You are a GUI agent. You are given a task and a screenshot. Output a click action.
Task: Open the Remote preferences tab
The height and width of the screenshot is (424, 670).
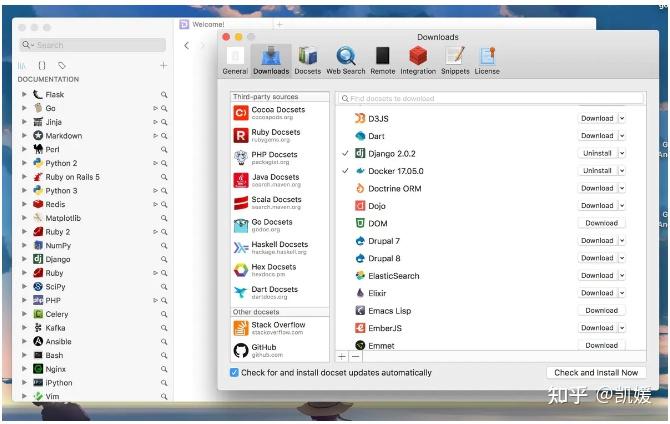pyautogui.click(x=382, y=61)
